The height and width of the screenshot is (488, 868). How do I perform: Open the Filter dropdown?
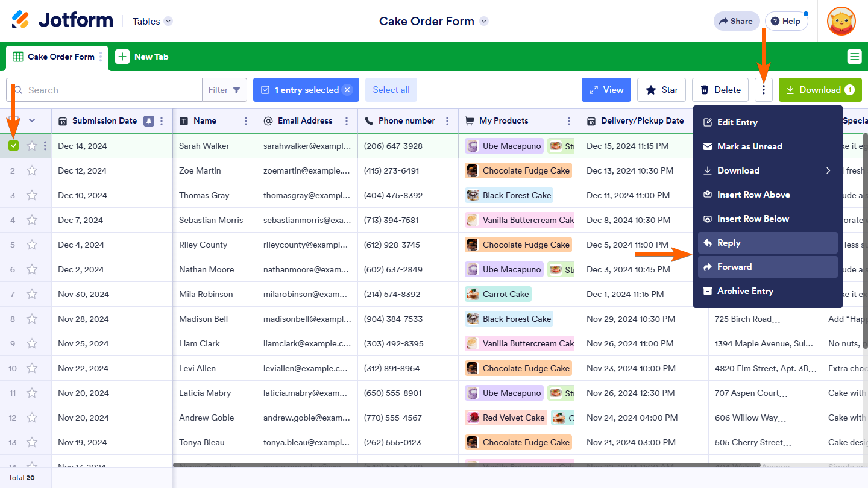click(x=225, y=90)
